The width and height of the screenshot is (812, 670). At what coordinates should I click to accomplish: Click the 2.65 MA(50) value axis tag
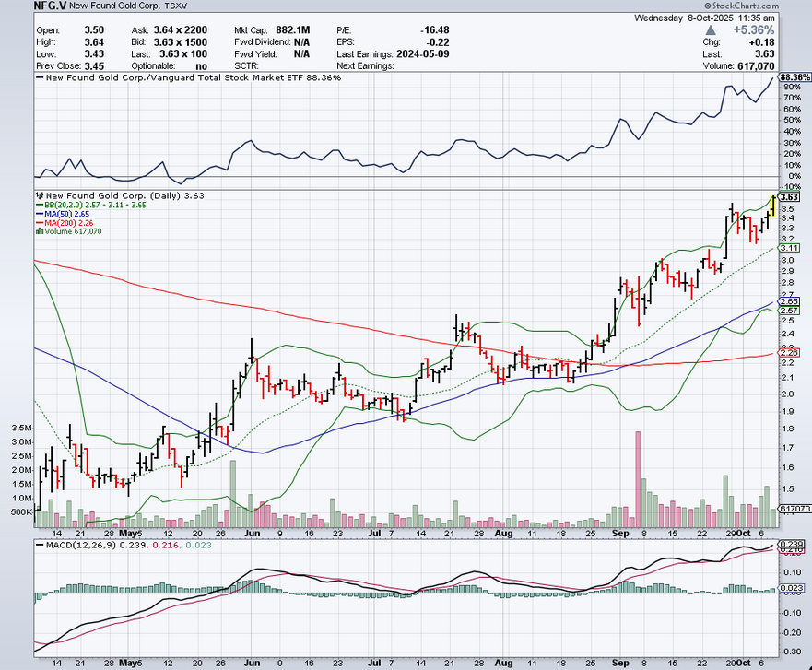click(789, 301)
